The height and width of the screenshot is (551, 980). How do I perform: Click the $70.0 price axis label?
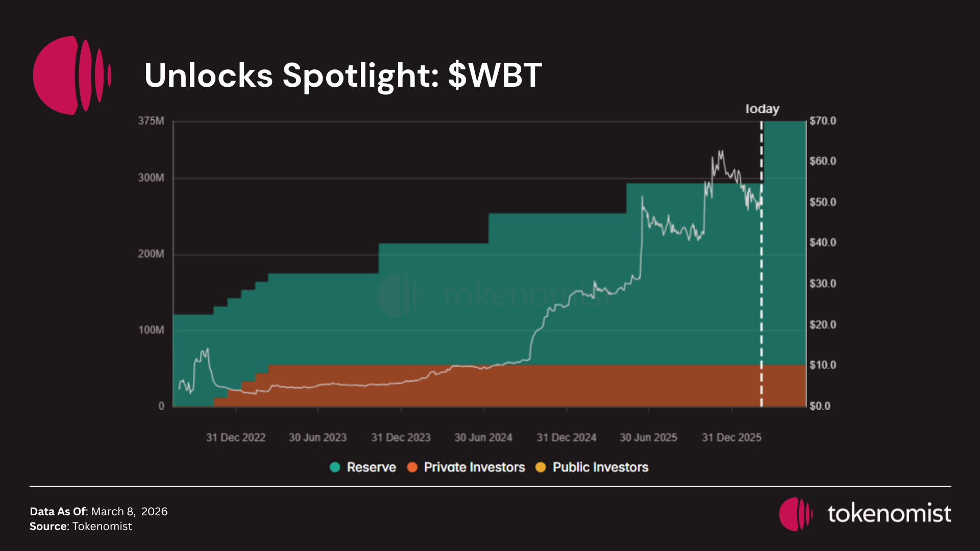[x=823, y=121]
